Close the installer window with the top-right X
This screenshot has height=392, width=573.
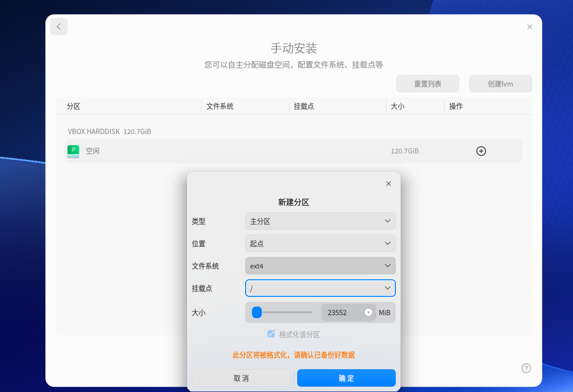tap(529, 27)
